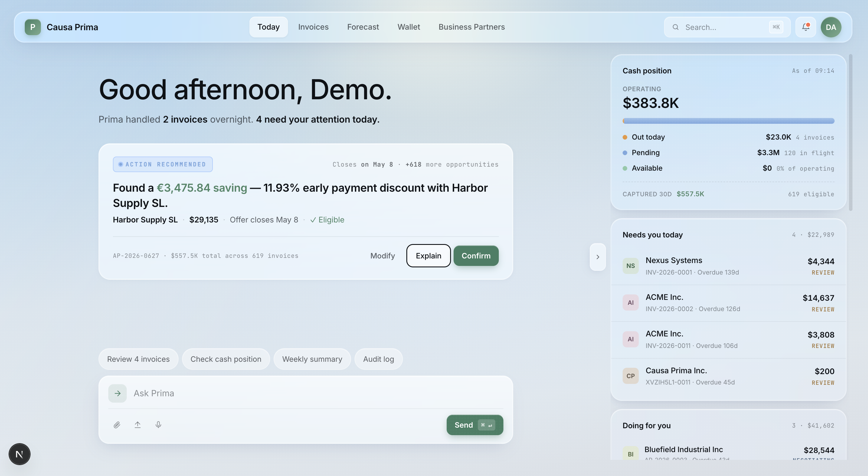Image resolution: width=868 pixels, height=476 pixels.
Task: Click the operating cash progress bar
Action: [728, 121]
